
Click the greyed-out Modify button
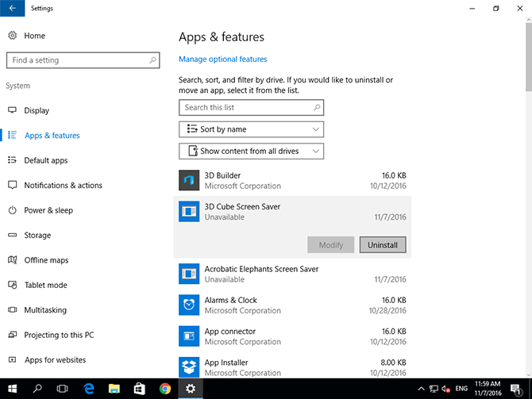point(331,245)
